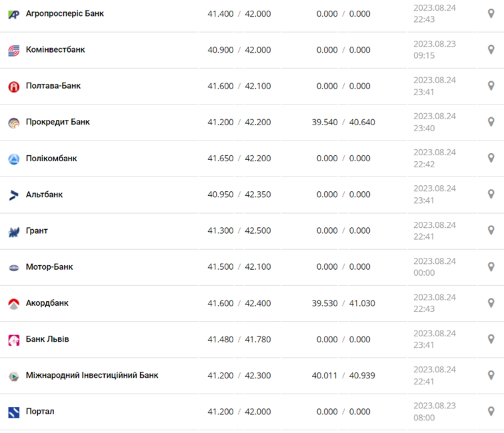Click the Акордбанк location pin
Viewport: 504px width, 433px height.
(x=491, y=303)
